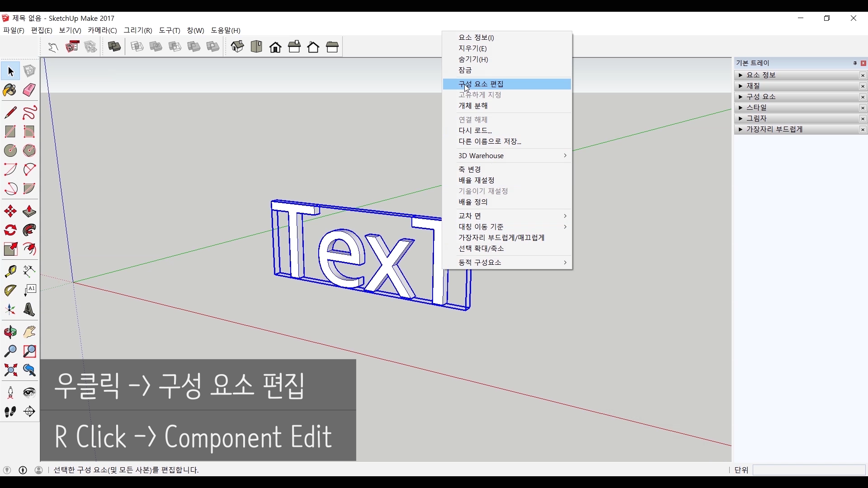
Task: Pin the 기본 트레이 panel
Action: click(855, 63)
